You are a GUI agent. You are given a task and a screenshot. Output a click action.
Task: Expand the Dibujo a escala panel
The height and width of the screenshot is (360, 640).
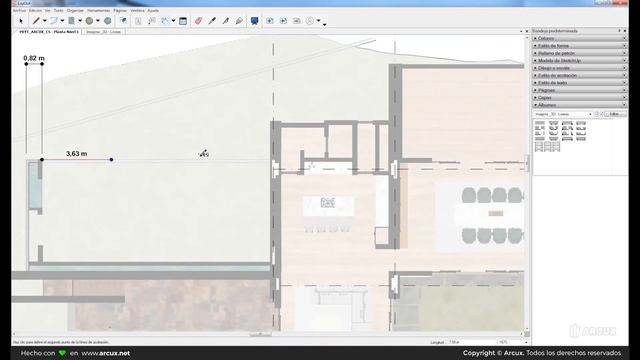[x=580, y=68]
